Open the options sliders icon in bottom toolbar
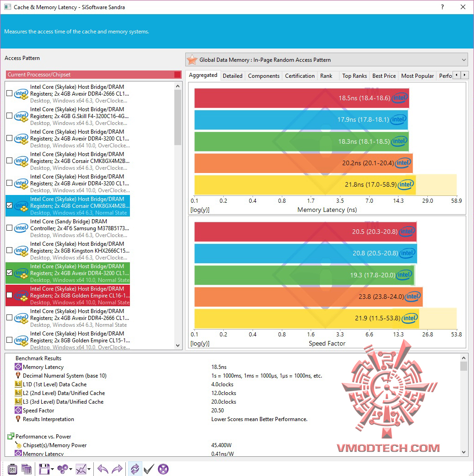474x476 pixels. (x=12, y=469)
